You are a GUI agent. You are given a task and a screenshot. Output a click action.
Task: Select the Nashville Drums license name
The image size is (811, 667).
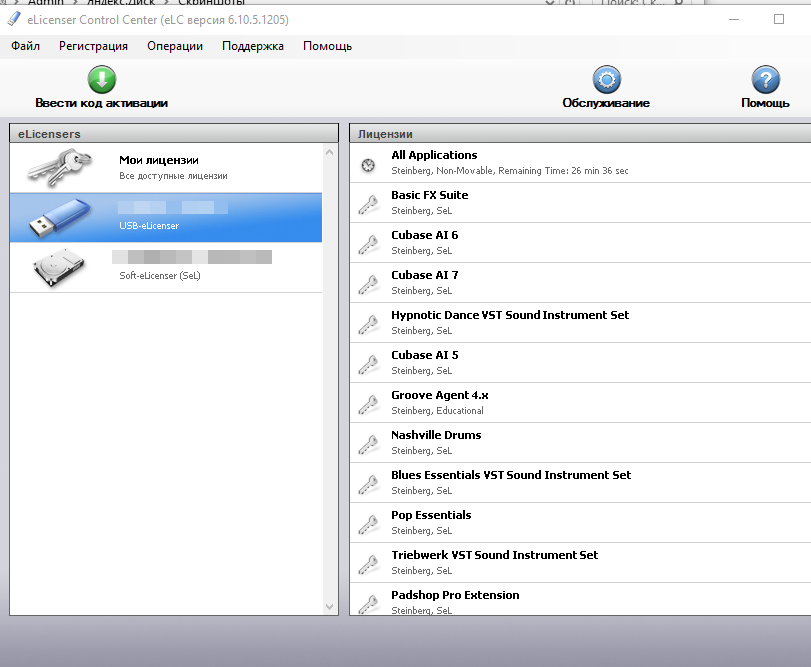[436, 435]
